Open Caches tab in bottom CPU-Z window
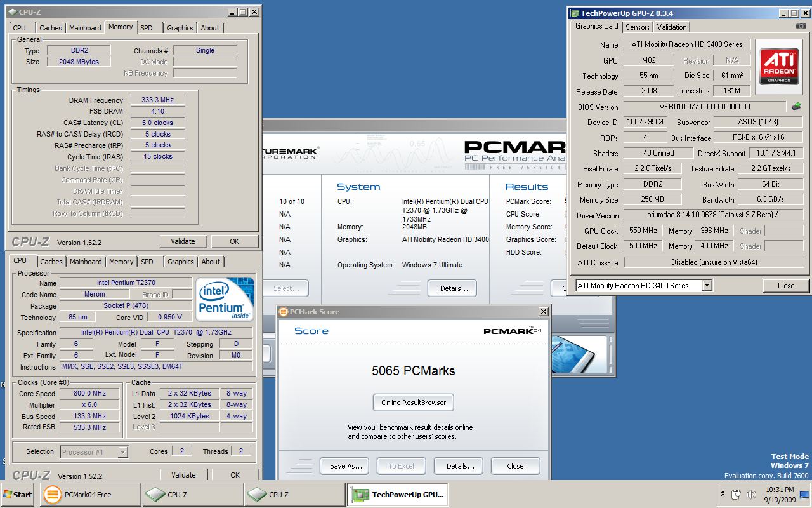This screenshot has width=812, height=508. point(51,262)
